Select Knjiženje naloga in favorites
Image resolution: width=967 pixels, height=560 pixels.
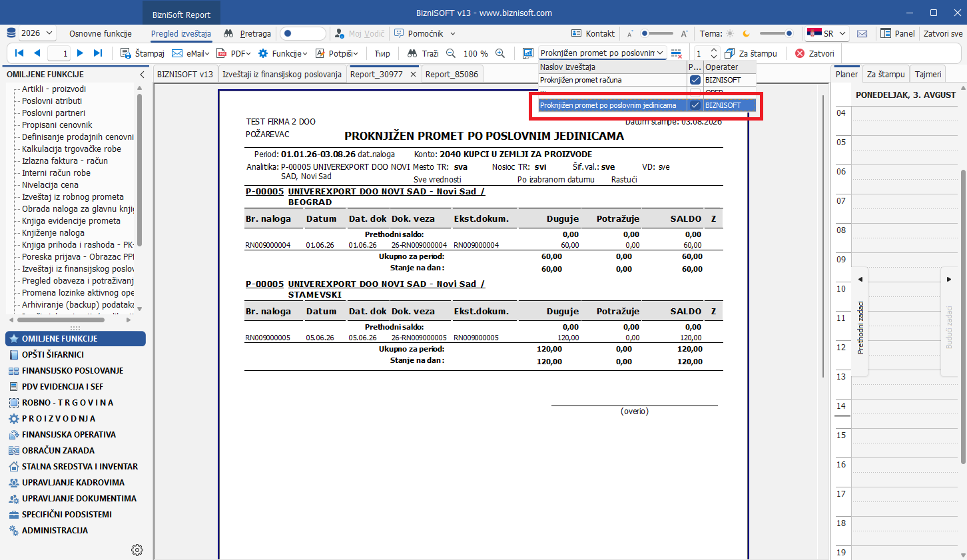pos(53,233)
